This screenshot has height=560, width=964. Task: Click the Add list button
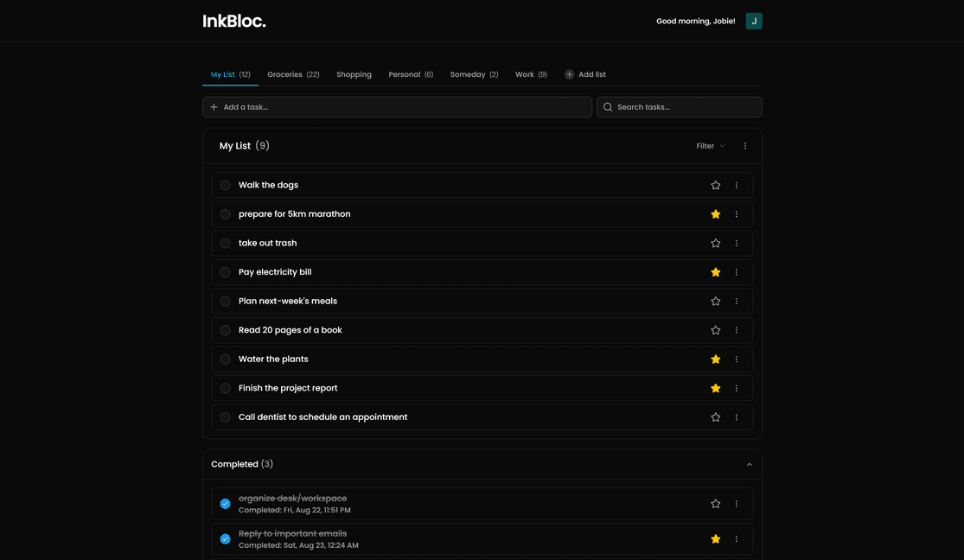pyautogui.click(x=585, y=74)
